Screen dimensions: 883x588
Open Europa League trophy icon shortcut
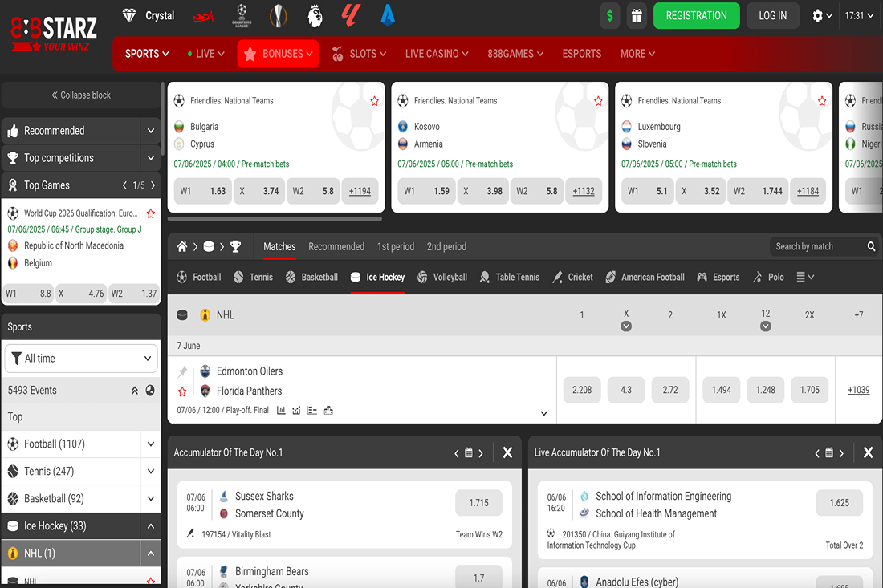[x=279, y=16]
